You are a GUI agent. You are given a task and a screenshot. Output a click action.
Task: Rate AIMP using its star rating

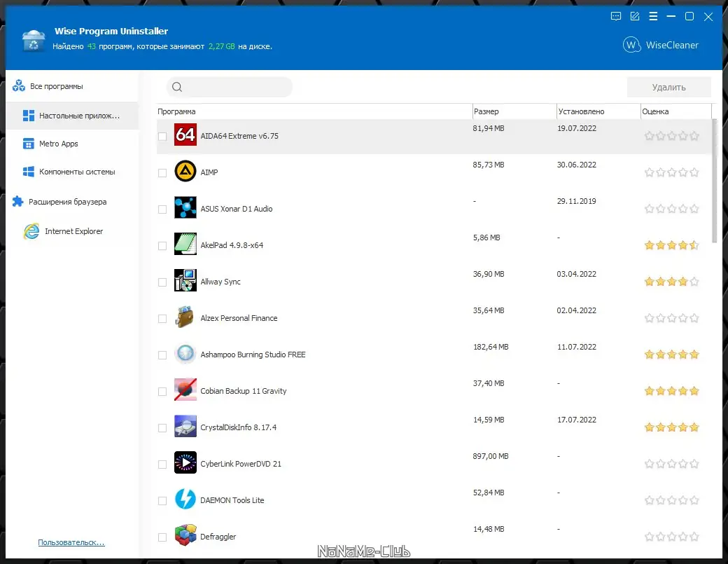pyautogui.click(x=671, y=172)
